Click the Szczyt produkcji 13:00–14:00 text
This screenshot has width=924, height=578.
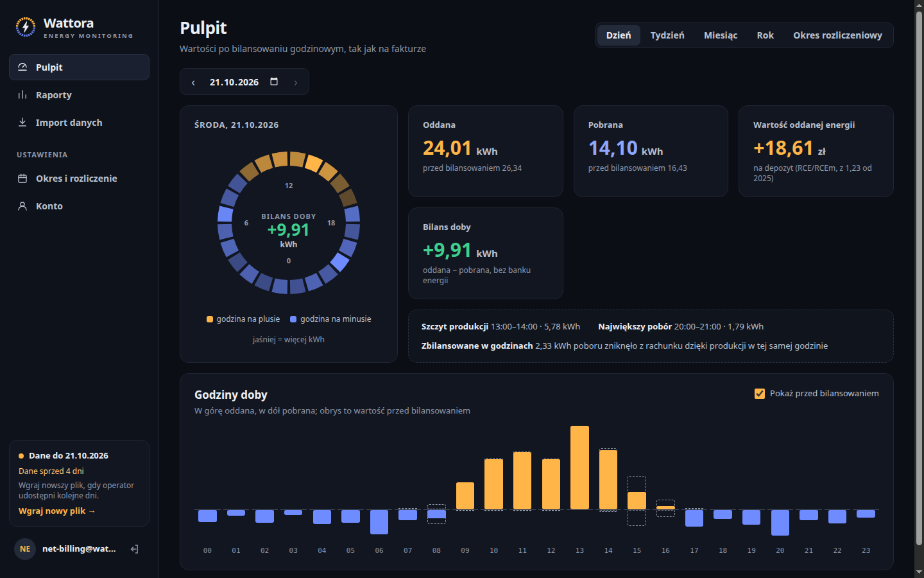pyautogui.click(x=501, y=327)
